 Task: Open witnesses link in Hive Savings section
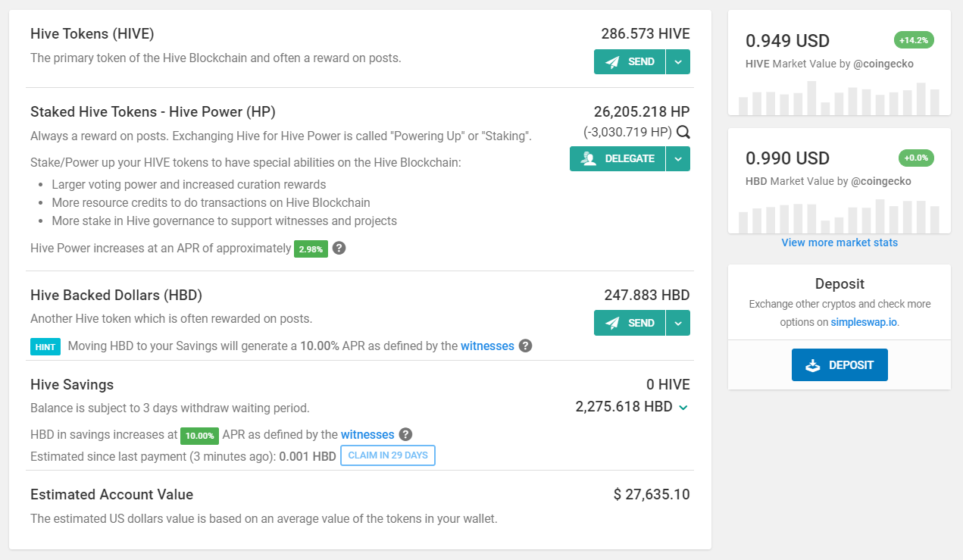coord(367,434)
